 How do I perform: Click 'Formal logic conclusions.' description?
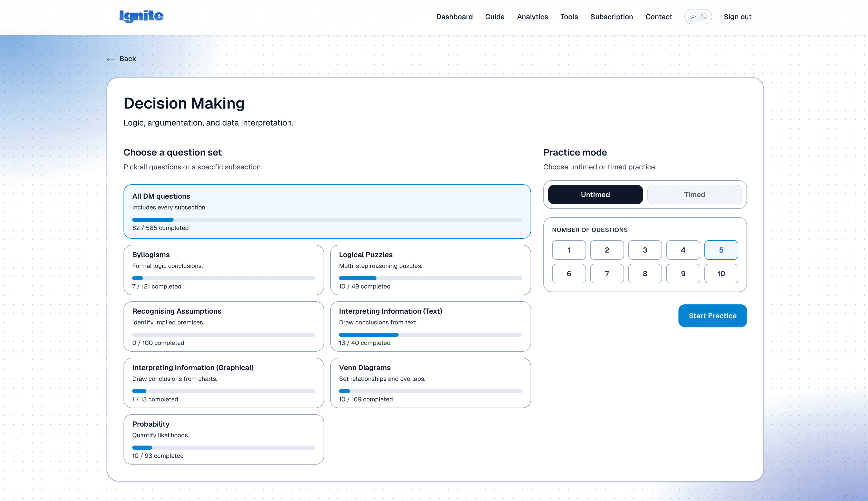pyautogui.click(x=167, y=266)
